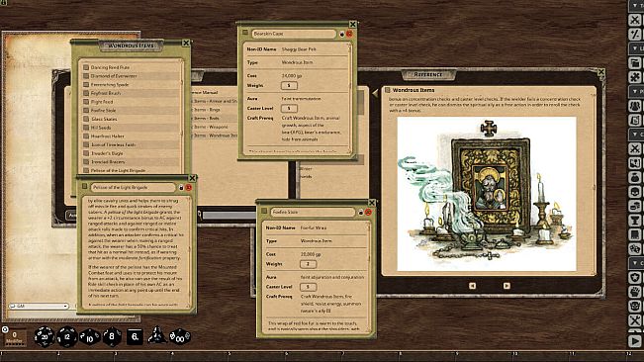644x362 pixels.
Task: Open the fist sidebar icon
Action: (x=635, y=292)
